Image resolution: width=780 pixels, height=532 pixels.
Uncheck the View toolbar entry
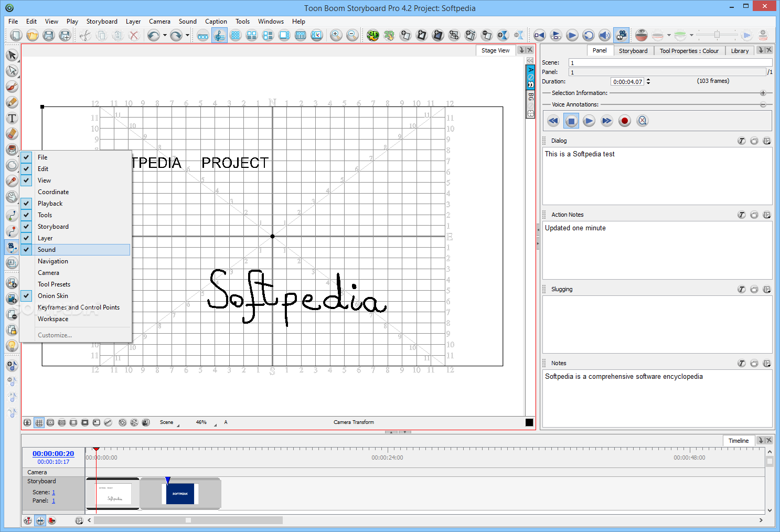coord(76,180)
